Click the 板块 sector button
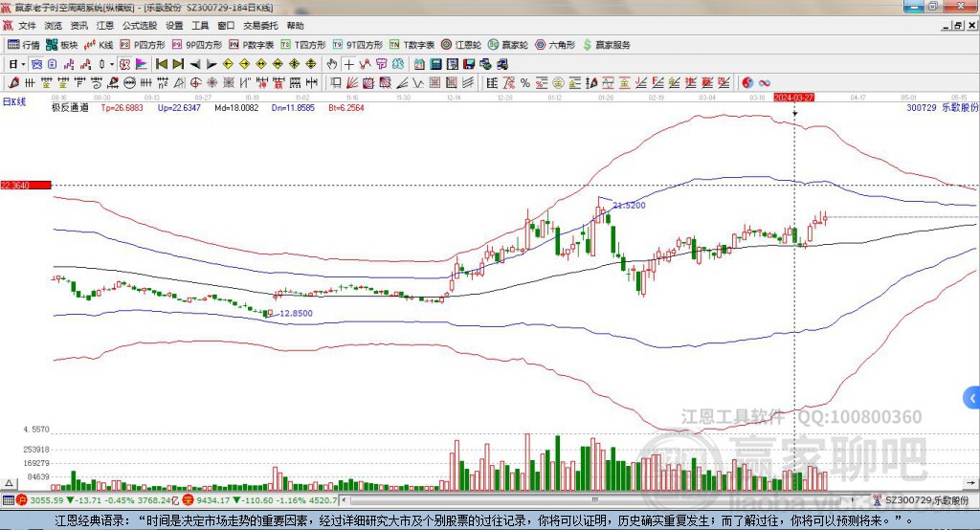980x530 pixels. (x=62, y=45)
